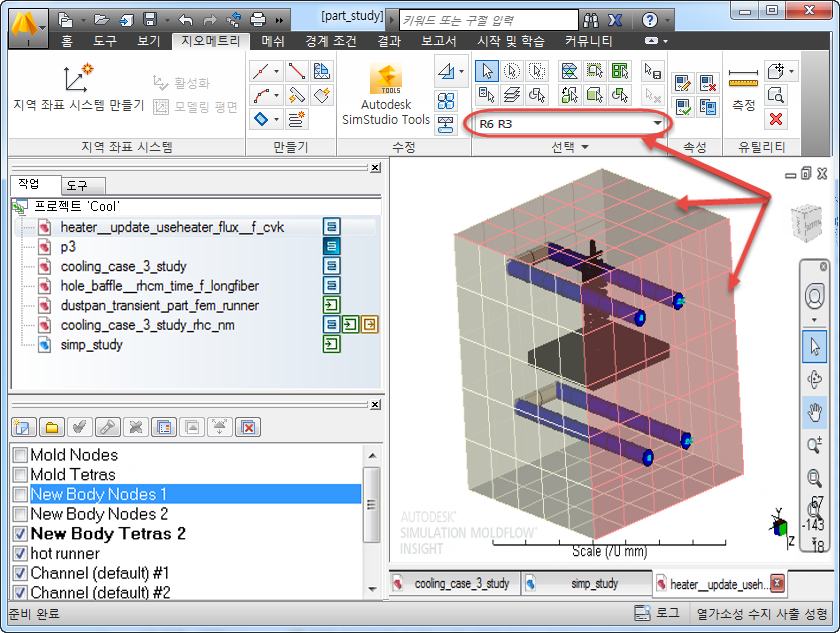
Task: Uncheck hot runner layer checkbox
Action: (x=20, y=553)
